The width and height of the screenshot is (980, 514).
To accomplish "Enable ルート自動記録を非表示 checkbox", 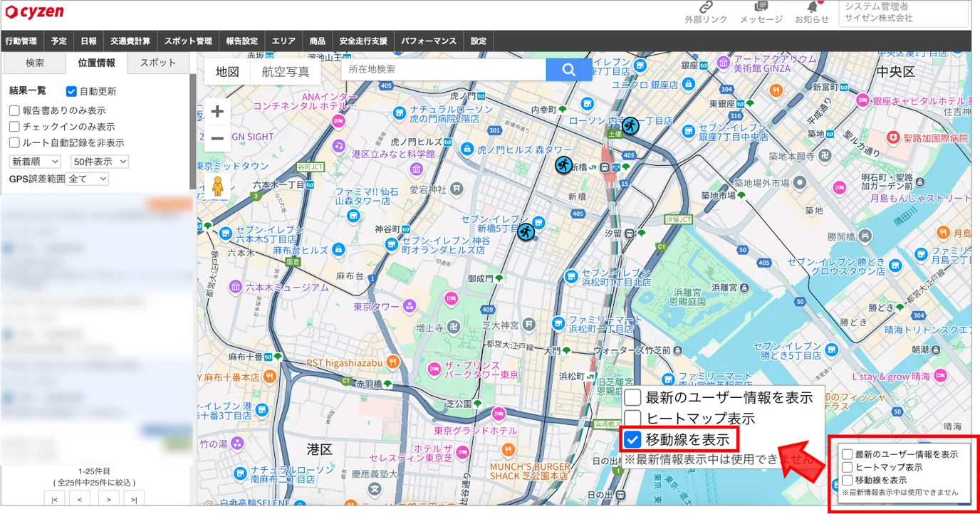I will (14, 142).
